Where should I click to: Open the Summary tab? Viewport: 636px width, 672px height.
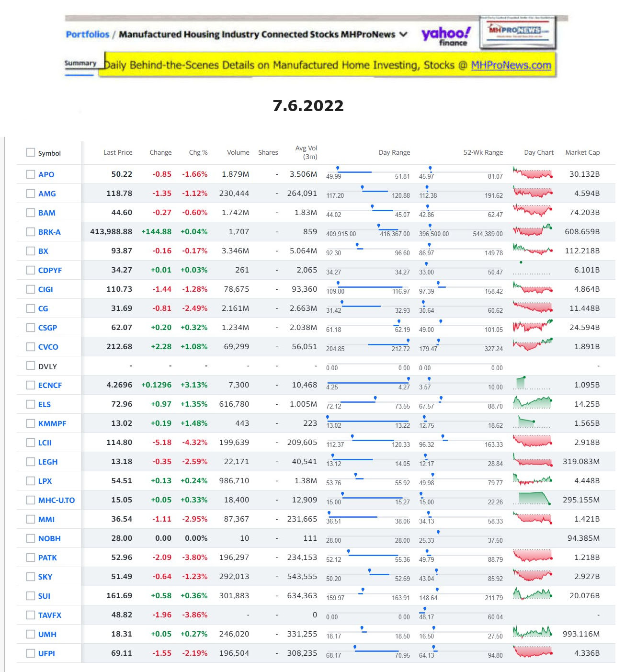[x=80, y=63]
